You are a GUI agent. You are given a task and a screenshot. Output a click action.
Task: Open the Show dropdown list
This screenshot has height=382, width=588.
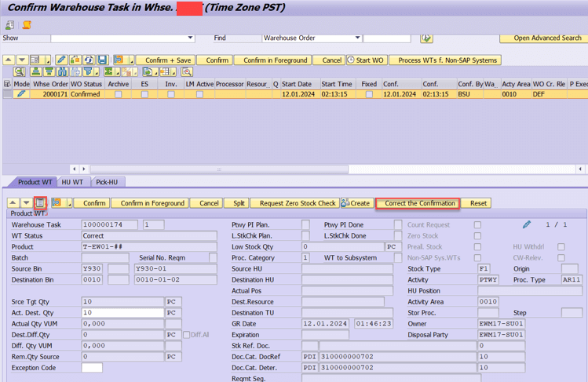[x=190, y=38]
